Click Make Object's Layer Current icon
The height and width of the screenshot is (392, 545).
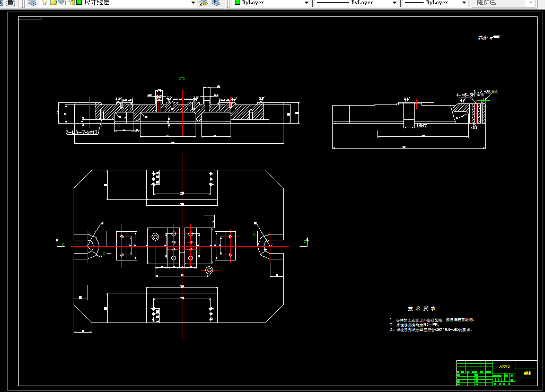tap(204, 3)
